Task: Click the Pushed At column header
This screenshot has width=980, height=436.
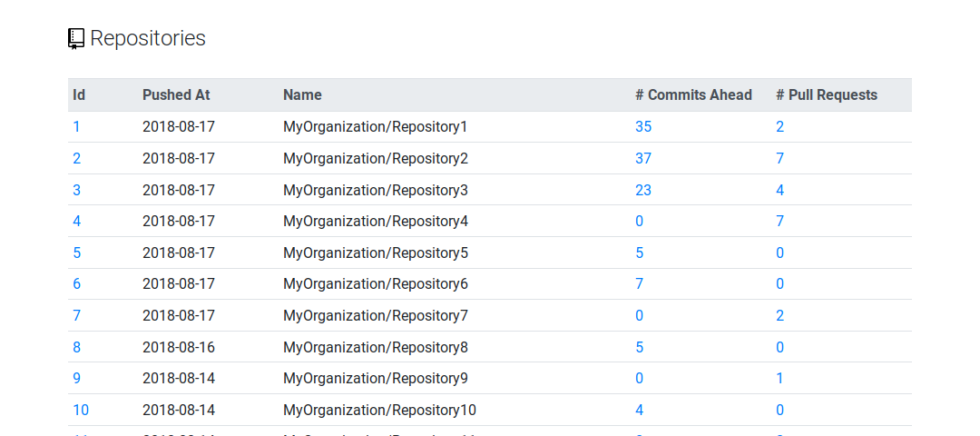Action: pos(176,95)
